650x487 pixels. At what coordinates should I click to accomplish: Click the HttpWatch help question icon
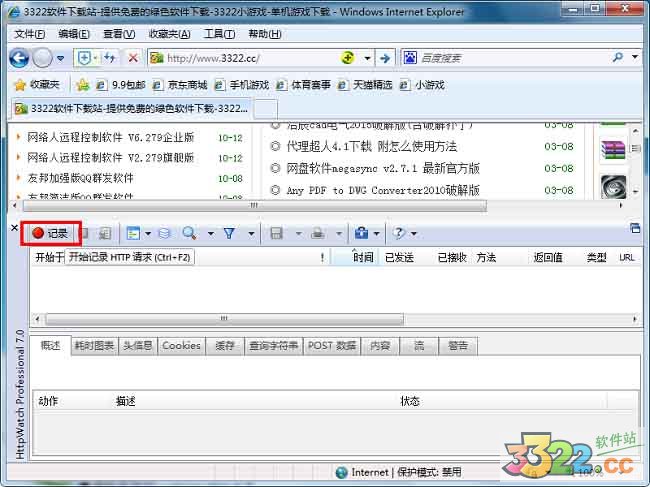pos(399,233)
